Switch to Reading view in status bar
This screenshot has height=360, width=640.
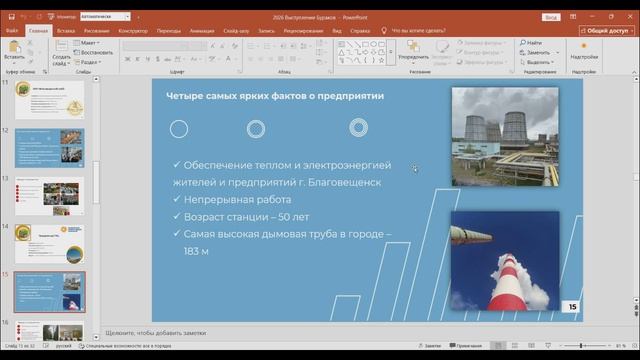[531, 346]
